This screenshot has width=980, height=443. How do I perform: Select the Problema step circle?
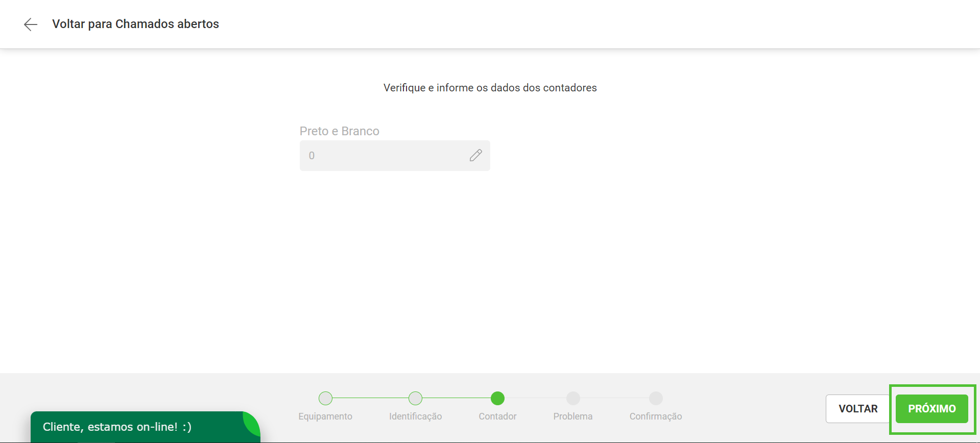point(573,398)
